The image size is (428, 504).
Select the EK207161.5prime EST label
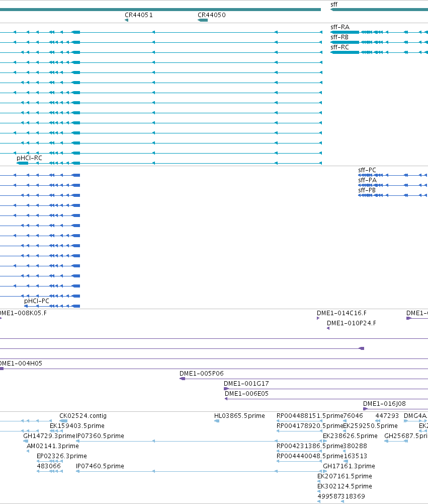(345, 476)
